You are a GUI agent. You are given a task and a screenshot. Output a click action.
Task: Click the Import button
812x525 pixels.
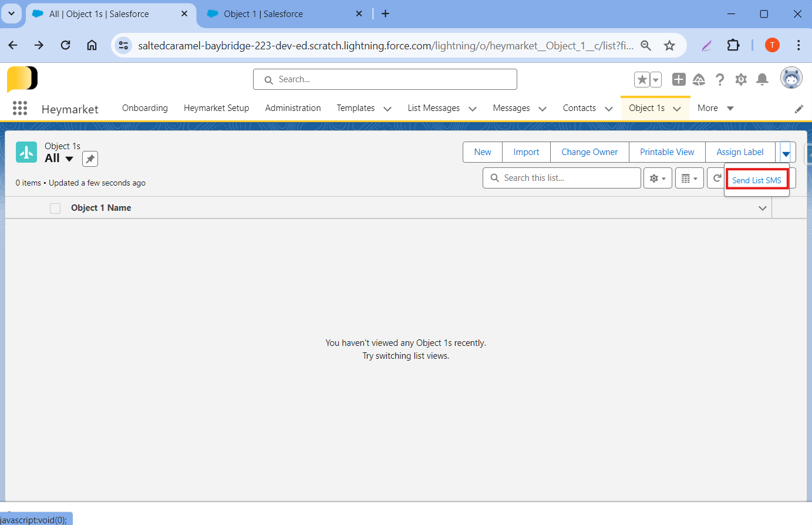(526, 152)
